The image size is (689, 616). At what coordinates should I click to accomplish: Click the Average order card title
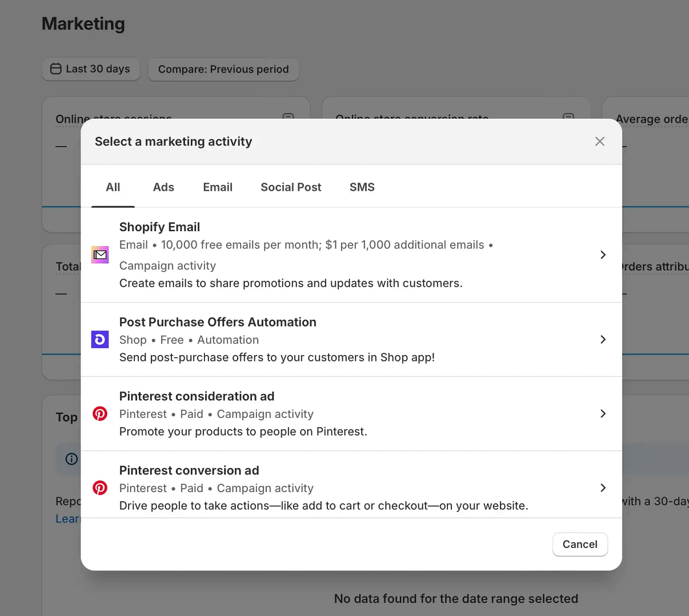pyautogui.click(x=652, y=119)
